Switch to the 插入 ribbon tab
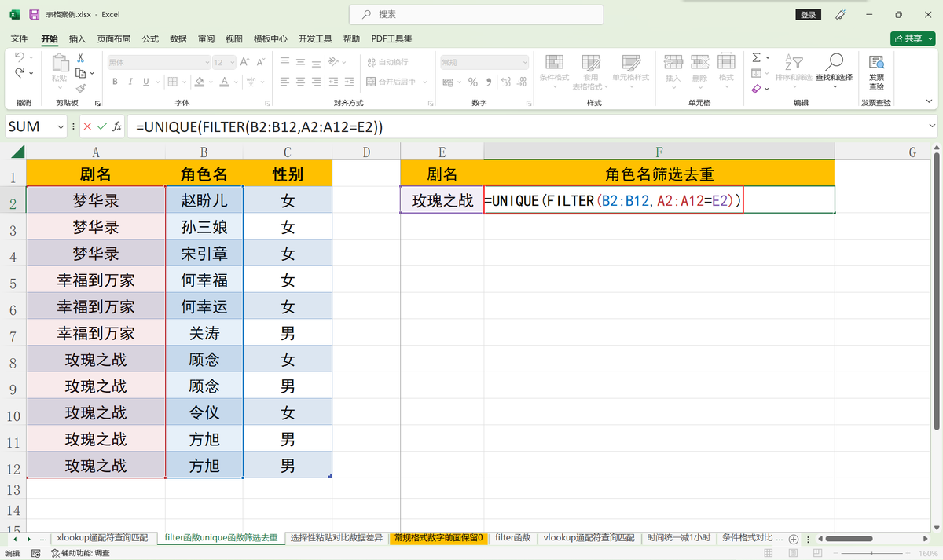The height and width of the screenshot is (560, 943). pos(77,38)
